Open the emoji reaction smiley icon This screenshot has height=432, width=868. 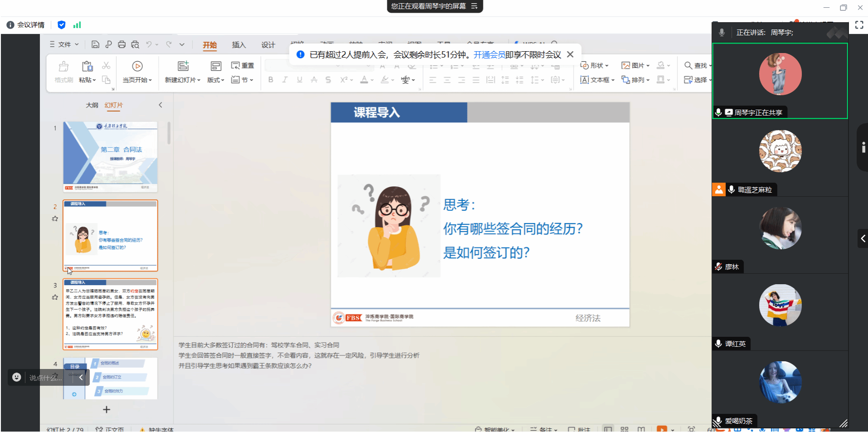coord(17,377)
